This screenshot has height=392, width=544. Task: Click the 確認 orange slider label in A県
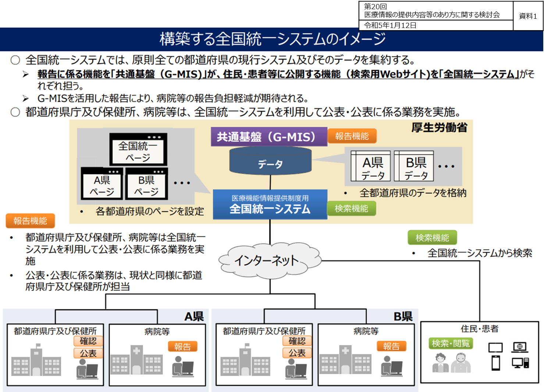(88, 341)
